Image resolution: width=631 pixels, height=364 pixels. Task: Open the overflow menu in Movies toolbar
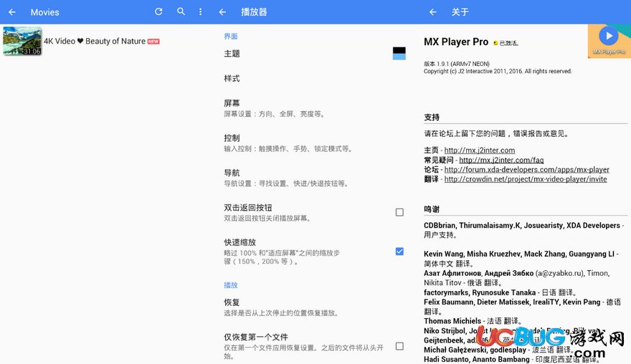pos(200,11)
